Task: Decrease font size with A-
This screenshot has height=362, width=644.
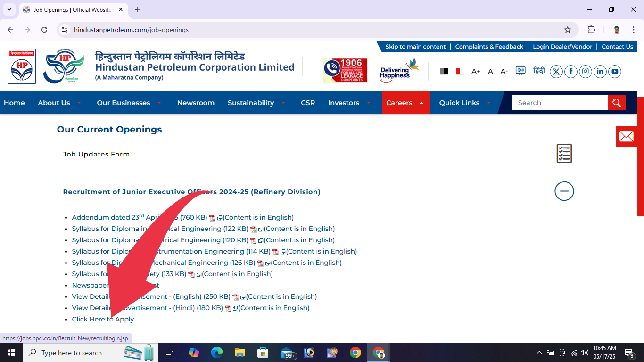Action: pyautogui.click(x=504, y=71)
